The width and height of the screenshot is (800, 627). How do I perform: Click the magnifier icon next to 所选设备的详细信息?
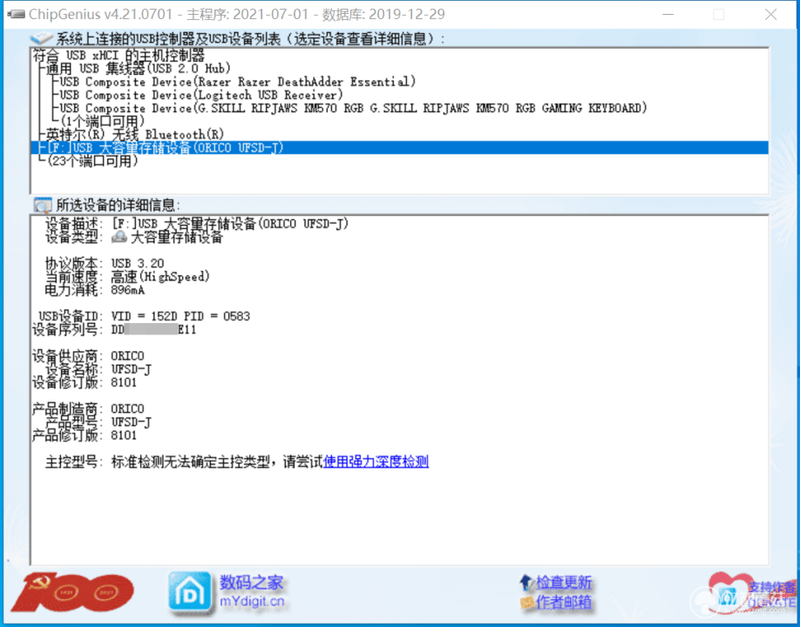(42, 205)
